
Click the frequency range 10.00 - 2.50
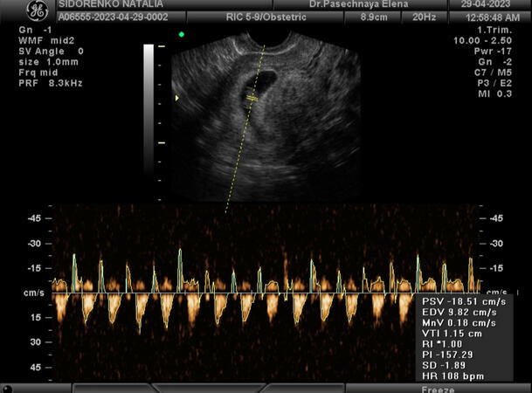click(482, 41)
